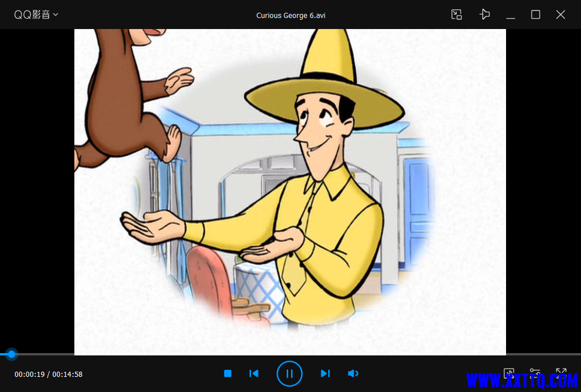Close the QQ影音 player window
581x392 pixels.
tap(561, 15)
